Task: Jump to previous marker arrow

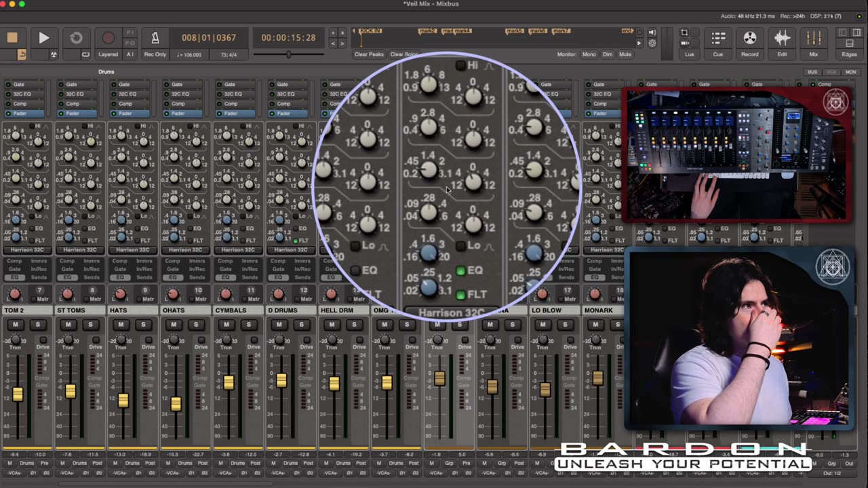Action: click(x=332, y=43)
